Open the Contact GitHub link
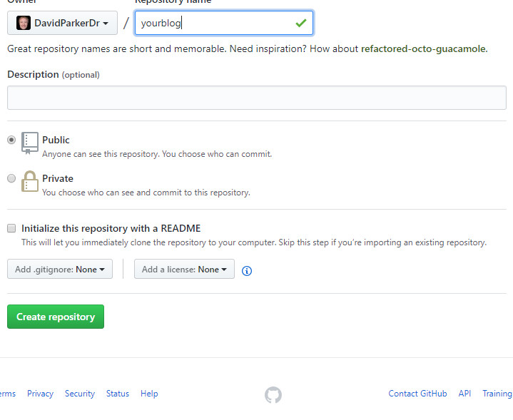This screenshot has width=513, height=420. [417, 394]
